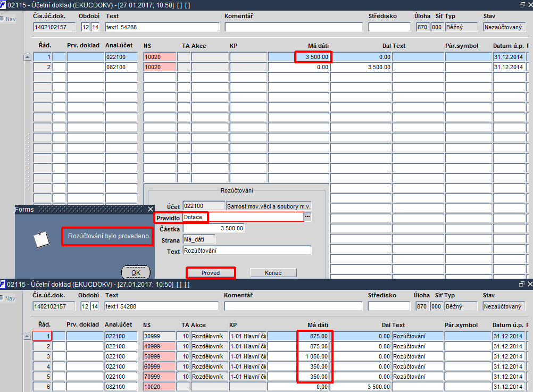533x392 pixels.
Task: Click Dal value 3 500.00 in lower row 6
Action: [360, 387]
